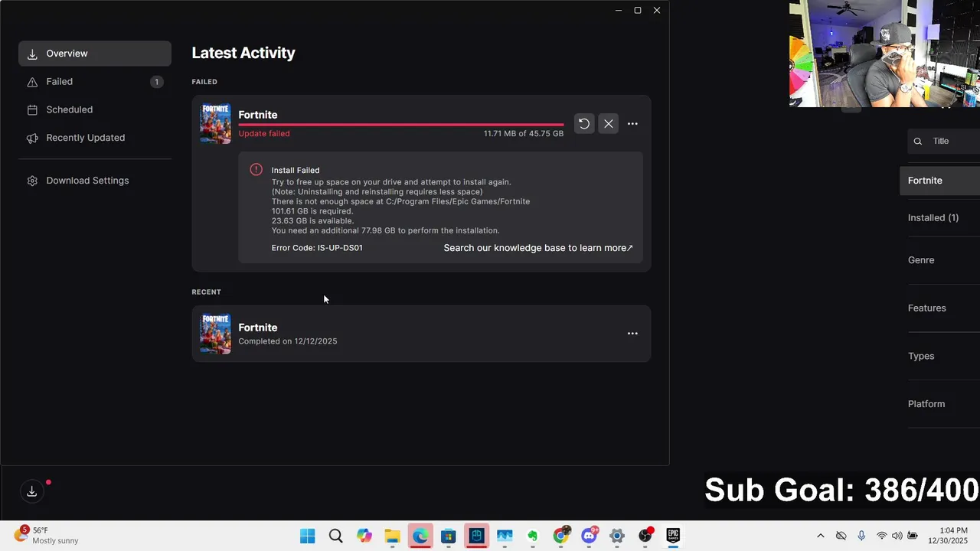Screen dimensions: 980x551
Task: Open the Scheduled tab
Action: 95,109
